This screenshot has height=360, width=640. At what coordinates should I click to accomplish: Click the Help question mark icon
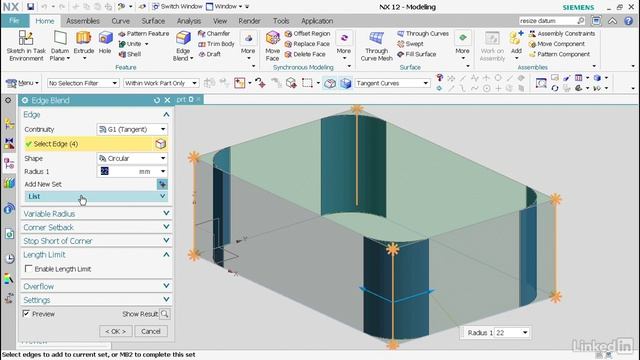[x=629, y=20]
